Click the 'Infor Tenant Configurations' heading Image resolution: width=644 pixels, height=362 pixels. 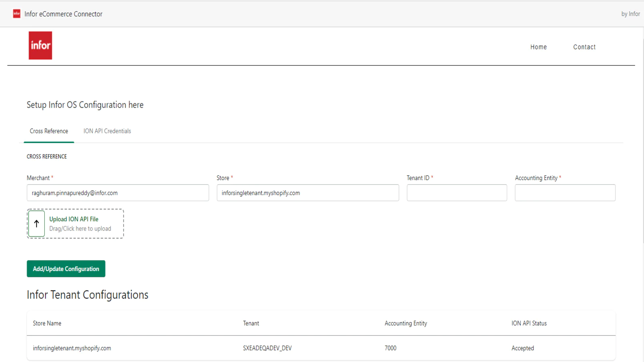pyautogui.click(x=88, y=295)
